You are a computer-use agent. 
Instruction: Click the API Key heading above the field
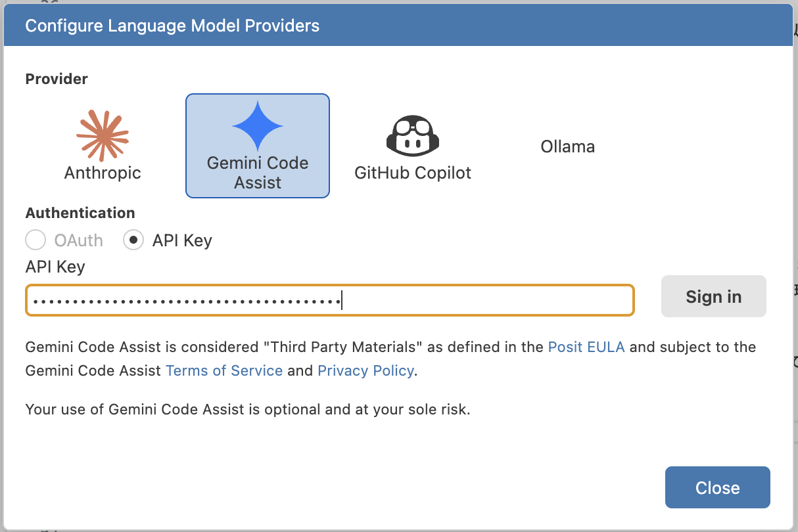pyautogui.click(x=55, y=267)
